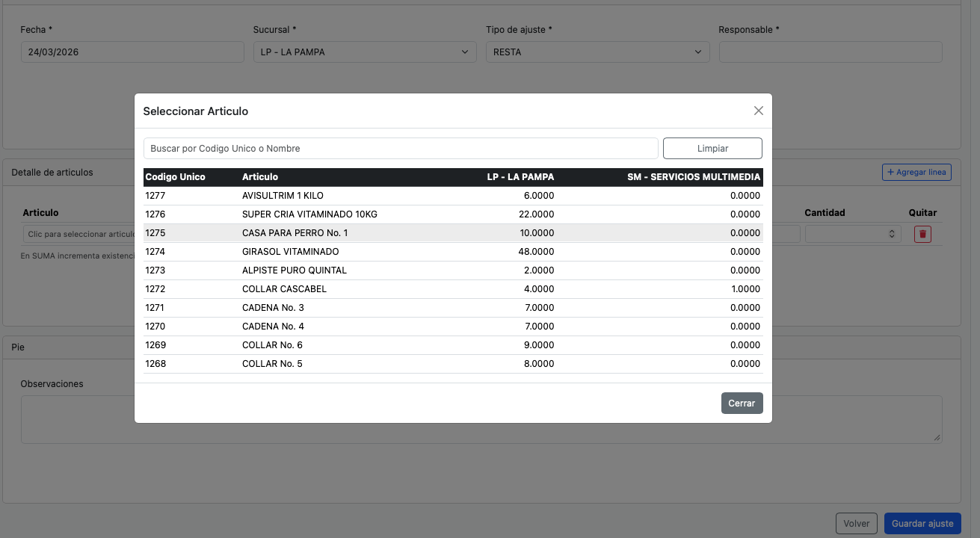
Task: Expand the Tipo de ajuste dropdown
Action: [597, 52]
